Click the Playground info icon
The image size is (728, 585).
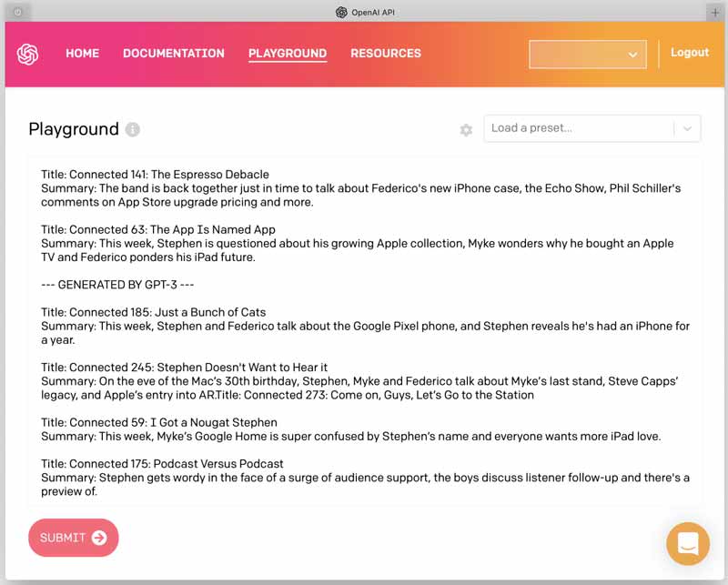[x=132, y=129]
